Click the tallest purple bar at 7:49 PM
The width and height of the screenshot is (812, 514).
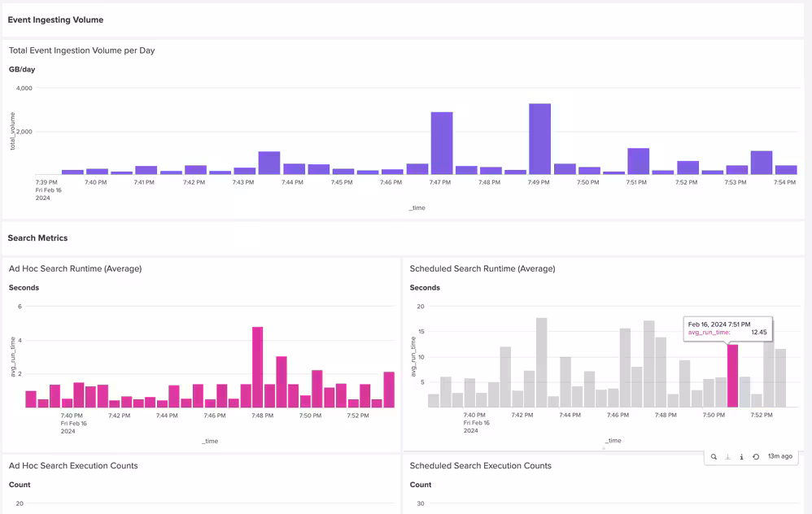(539, 139)
